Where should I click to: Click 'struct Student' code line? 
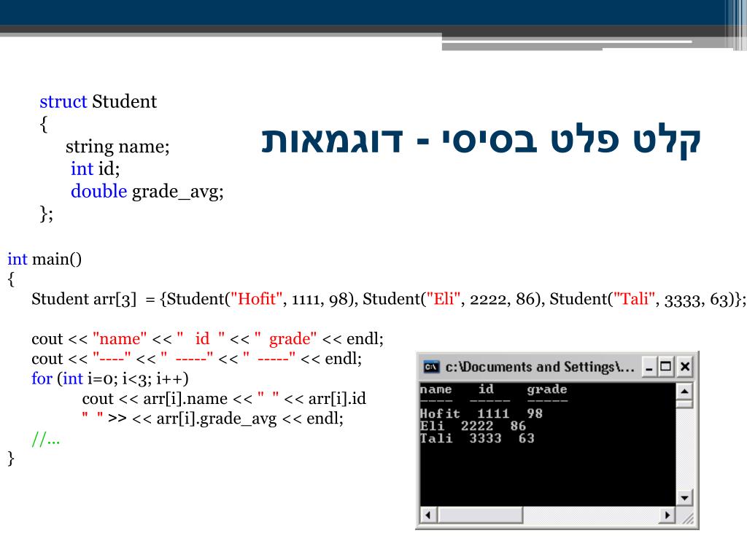pyautogui.click(x=98, y=101)
